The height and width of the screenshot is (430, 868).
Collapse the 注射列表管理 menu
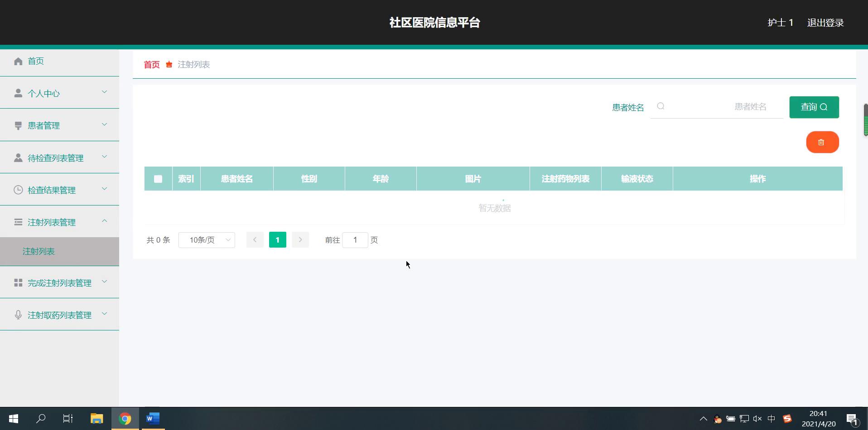pyautogui.click(x=59, y=222)
